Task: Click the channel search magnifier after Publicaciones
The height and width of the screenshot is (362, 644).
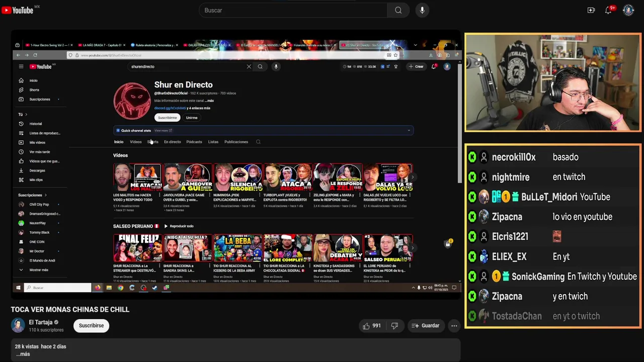Action: [258, 142]
